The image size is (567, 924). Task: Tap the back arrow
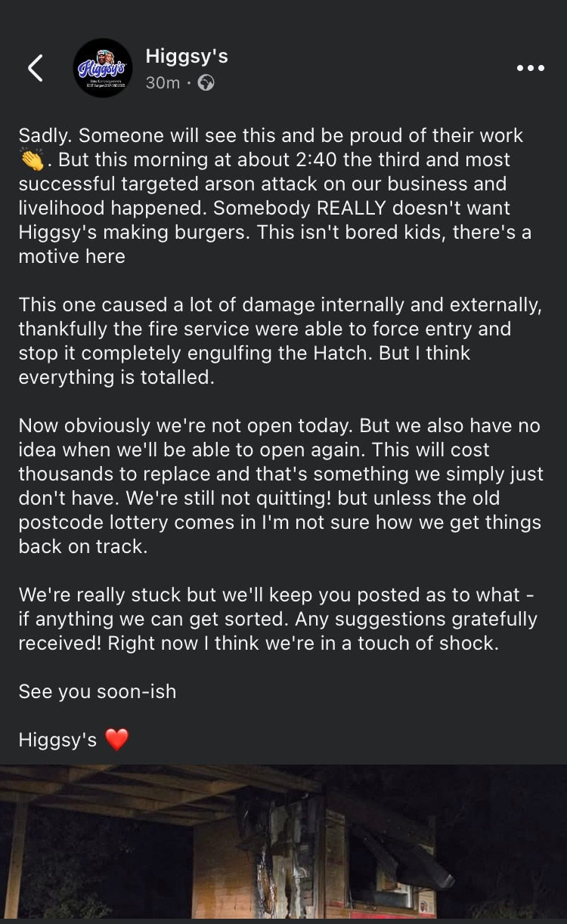(x=36, y=68)
